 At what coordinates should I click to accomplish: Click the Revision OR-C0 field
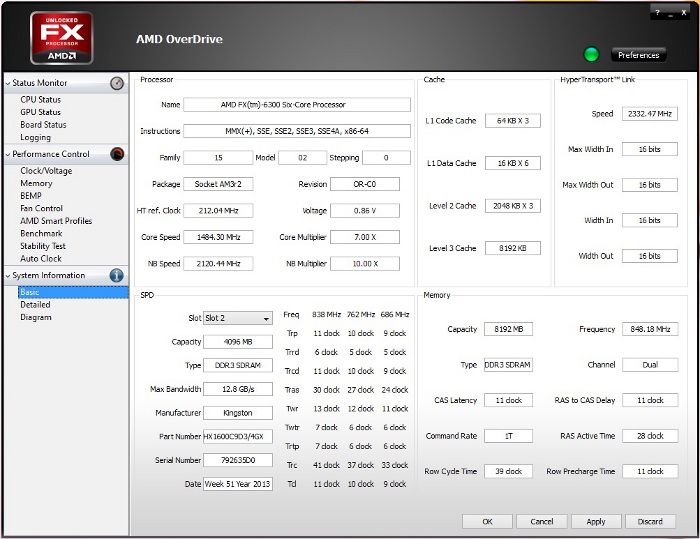point(365,184)
